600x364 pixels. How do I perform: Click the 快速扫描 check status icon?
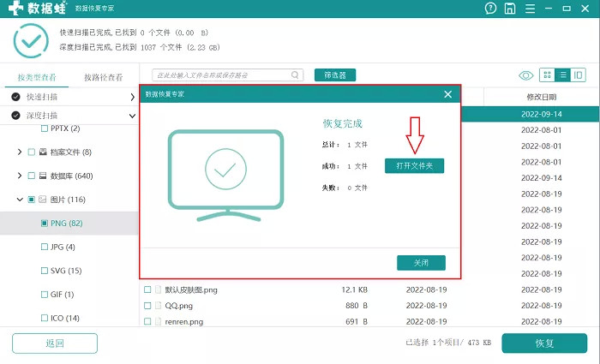(15, 97)
